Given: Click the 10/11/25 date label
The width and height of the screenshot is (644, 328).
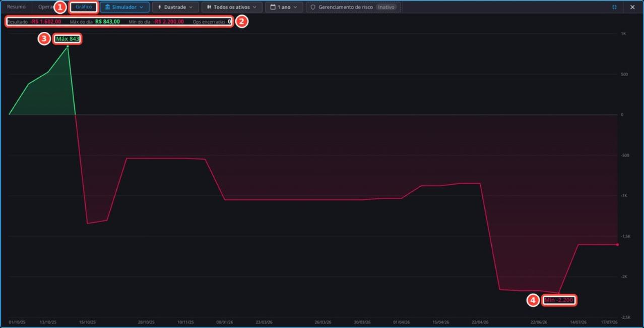Looking at the screenshot, I should pos(185,322).
